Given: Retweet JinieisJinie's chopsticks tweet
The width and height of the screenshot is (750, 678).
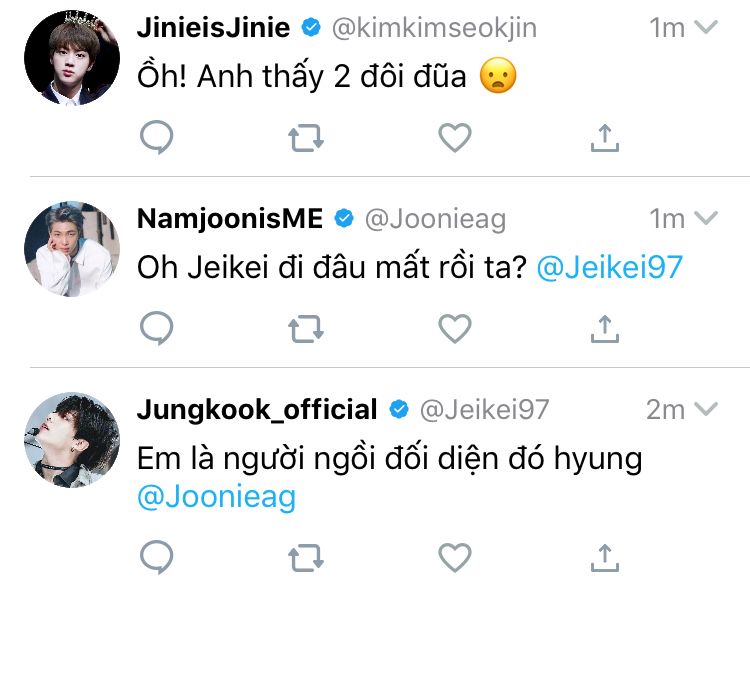Looking at the screenshot, I should coord(306,137).
